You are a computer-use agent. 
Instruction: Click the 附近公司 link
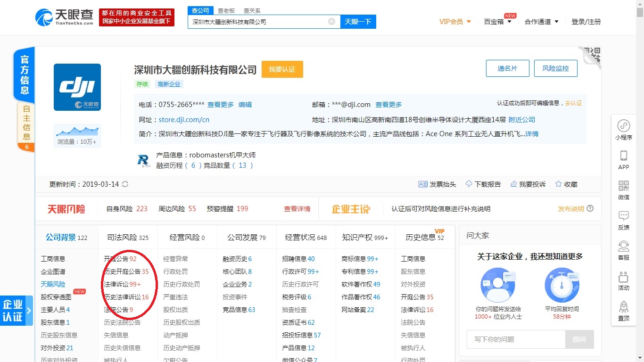point(522,120)
